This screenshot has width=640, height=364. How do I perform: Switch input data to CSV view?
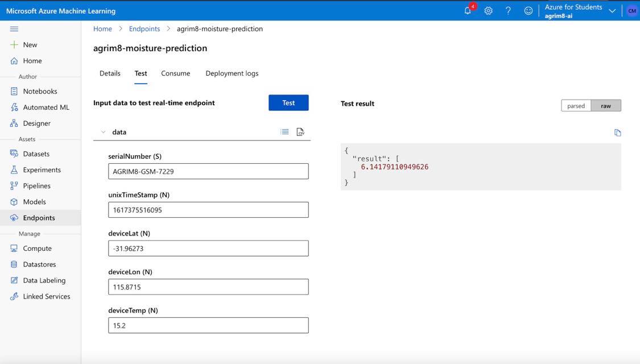(x=300, y=132)
